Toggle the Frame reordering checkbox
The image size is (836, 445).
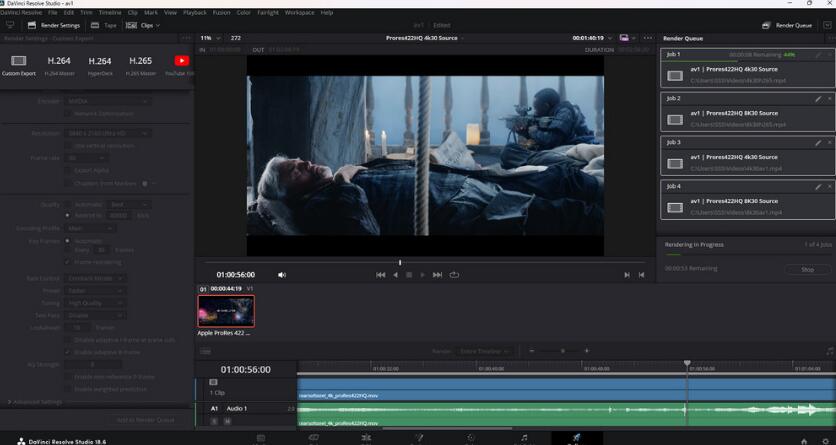[x=68, y=262]
